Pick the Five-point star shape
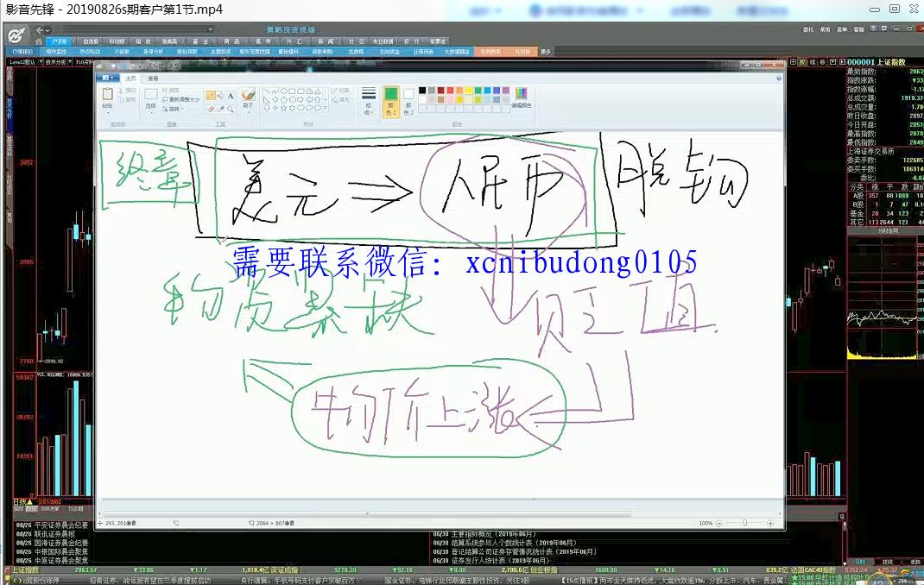The height and width of the screenshot is (585, 924). point(284,108)
